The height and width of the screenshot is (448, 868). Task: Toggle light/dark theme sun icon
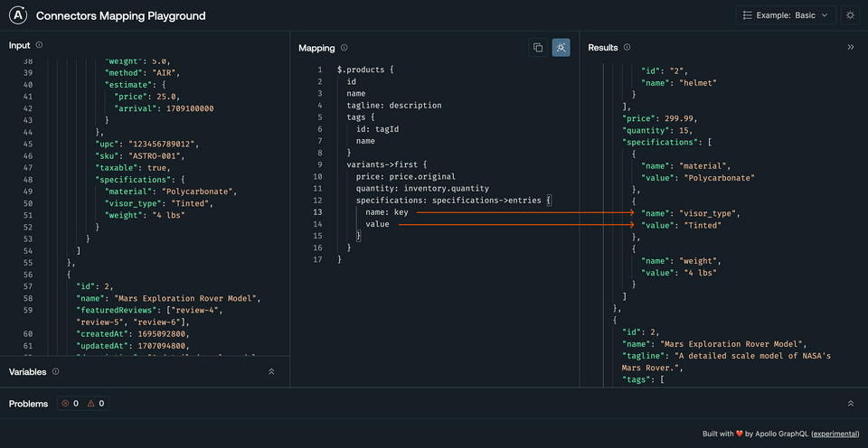[850, 15]
